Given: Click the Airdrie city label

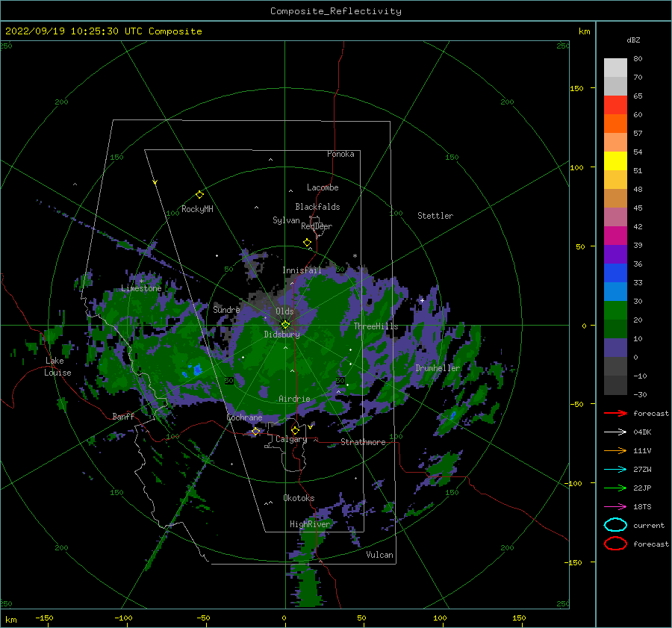Looking at the screenshot, I should pos(294,399).
